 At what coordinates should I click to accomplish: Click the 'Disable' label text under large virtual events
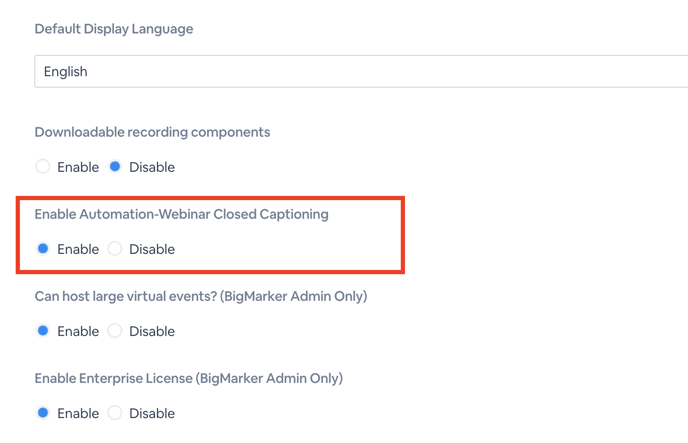point(152,331)
